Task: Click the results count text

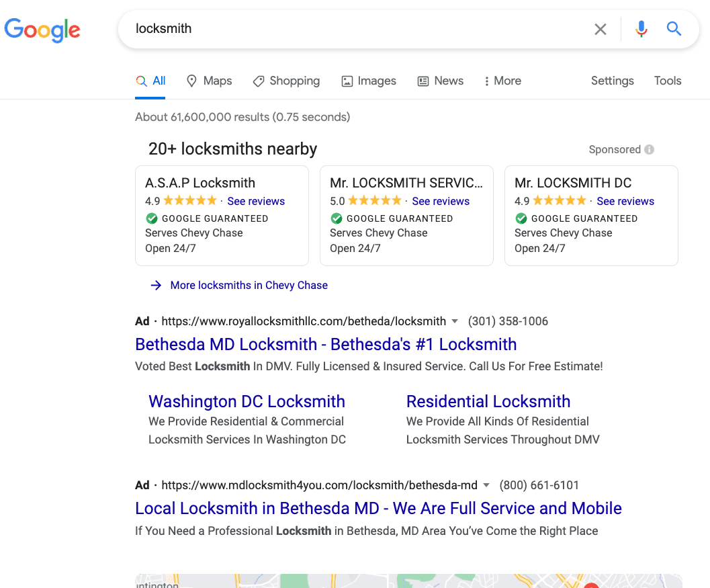Action: click(x=242, y=117)
